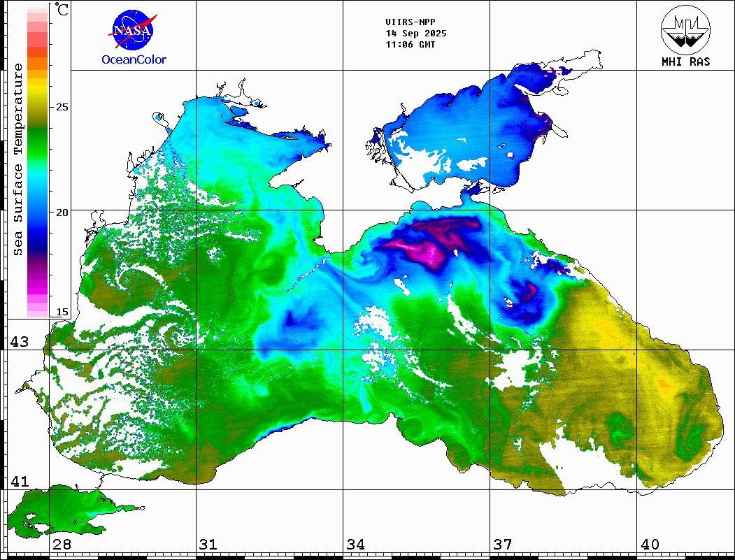Click the VIIRS-NPP sensor title
The image size is (735, 560).
(x=415, y=22)
